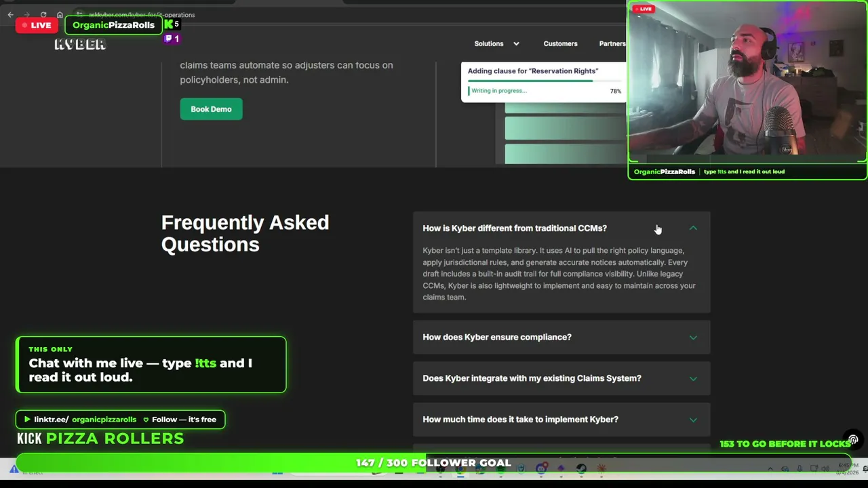Click the FAQ answer paragraph about template library

coord(559,274)
